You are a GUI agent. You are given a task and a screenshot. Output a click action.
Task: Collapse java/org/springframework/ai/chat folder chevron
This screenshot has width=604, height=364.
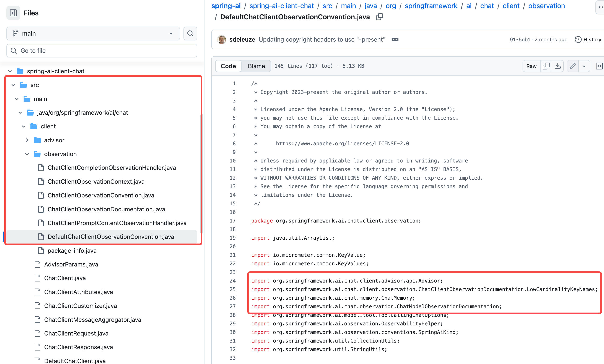pos(20,113)
